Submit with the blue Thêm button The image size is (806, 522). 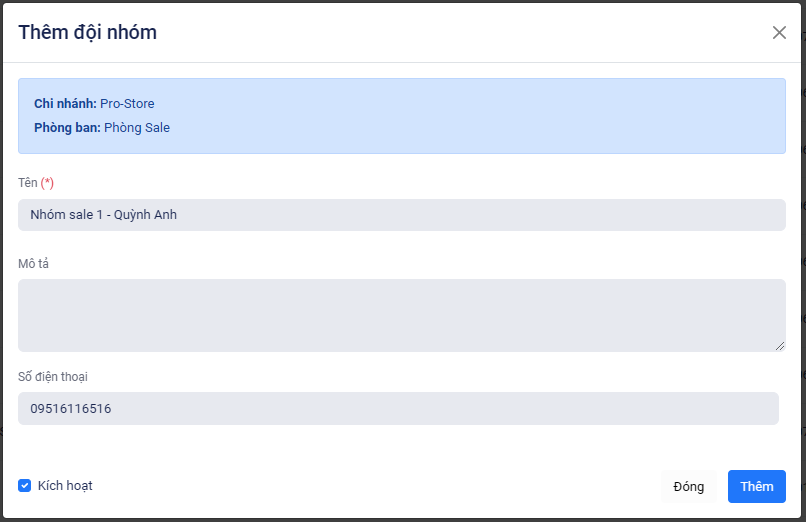click(x=756, y=487)
